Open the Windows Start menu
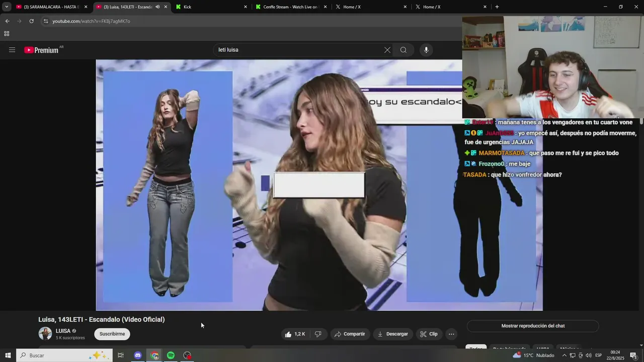 click(x=8, y=355)
